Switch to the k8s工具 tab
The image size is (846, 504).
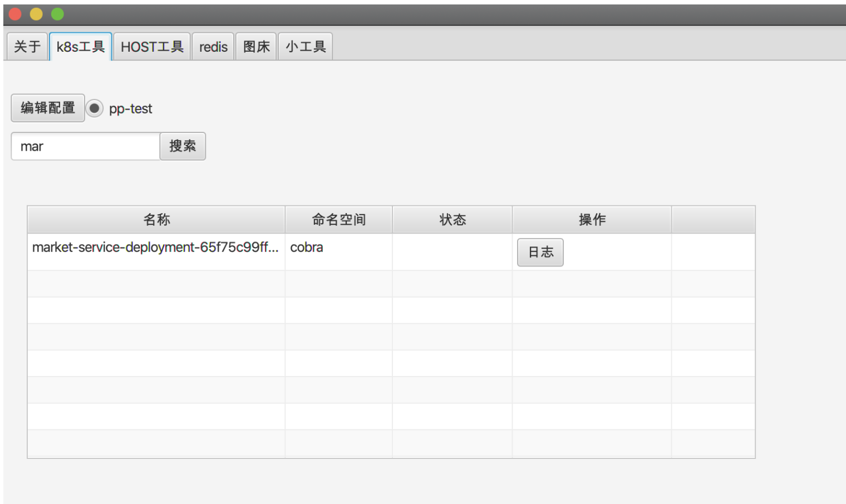tap(81, 46)
